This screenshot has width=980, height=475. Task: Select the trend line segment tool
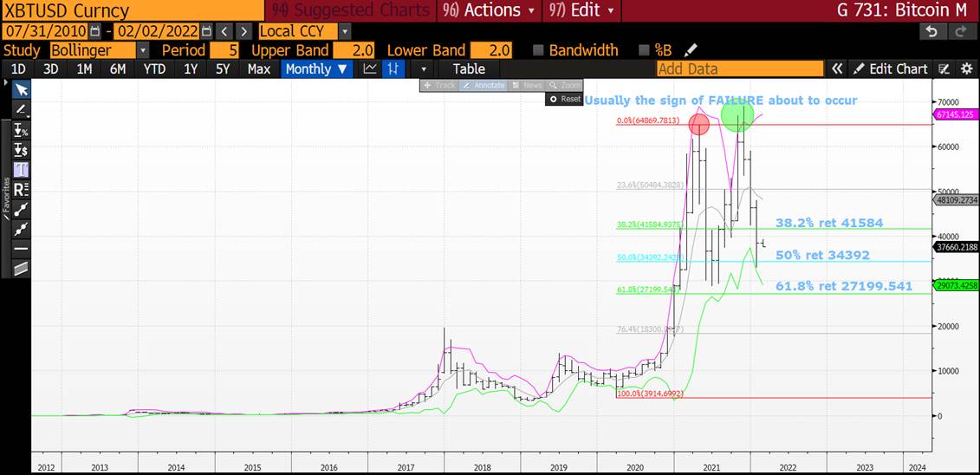(22, 210)
